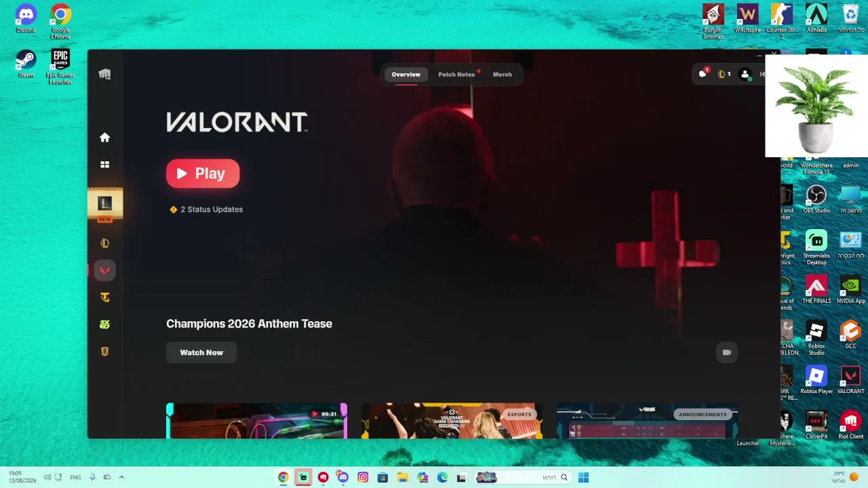Select CloverPit desktop icon

click(x=816, y=426)
